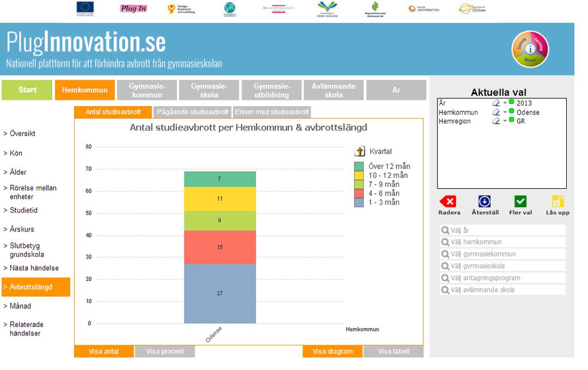The image size is (588, 370).
Task: Switch to the Gymnasiekommun tab
Action: (147, 90)
